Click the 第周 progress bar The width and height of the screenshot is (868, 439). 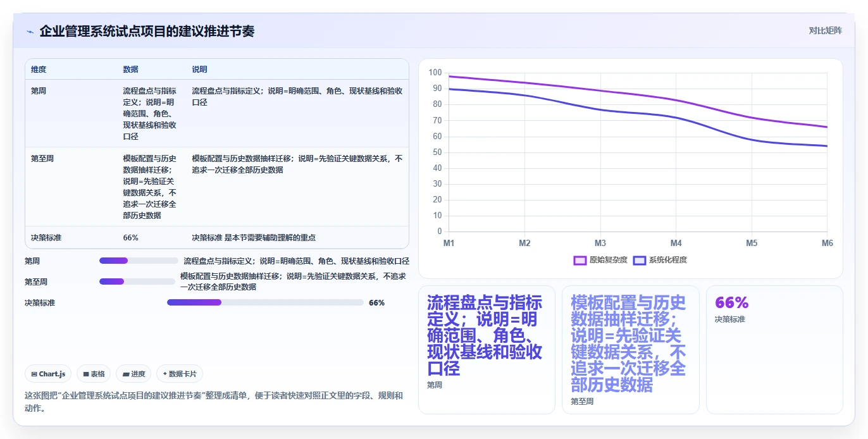click(x=139, y=261)
